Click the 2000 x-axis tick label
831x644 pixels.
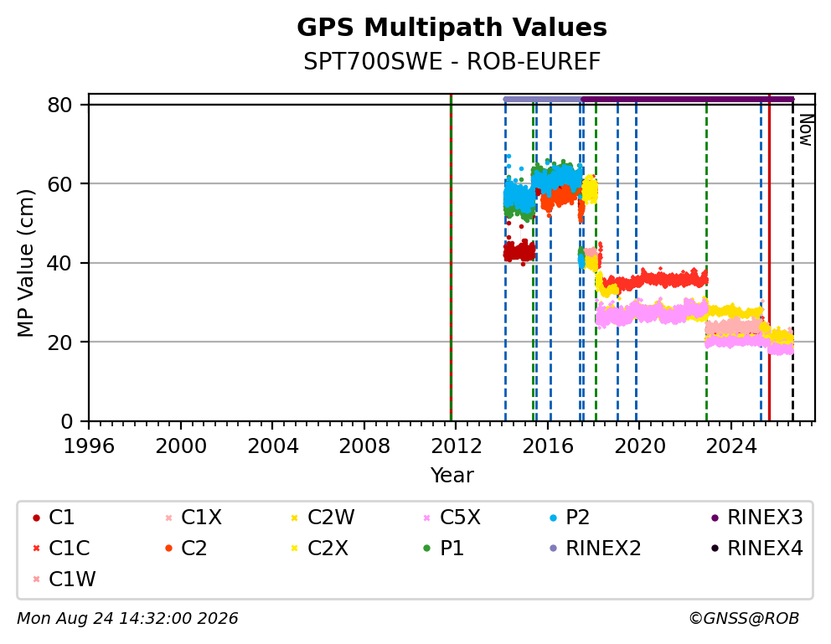(x=181, y=446)
